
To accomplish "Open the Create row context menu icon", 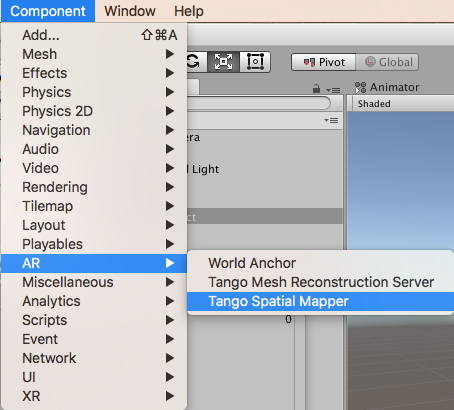I will tap(332, 120).
